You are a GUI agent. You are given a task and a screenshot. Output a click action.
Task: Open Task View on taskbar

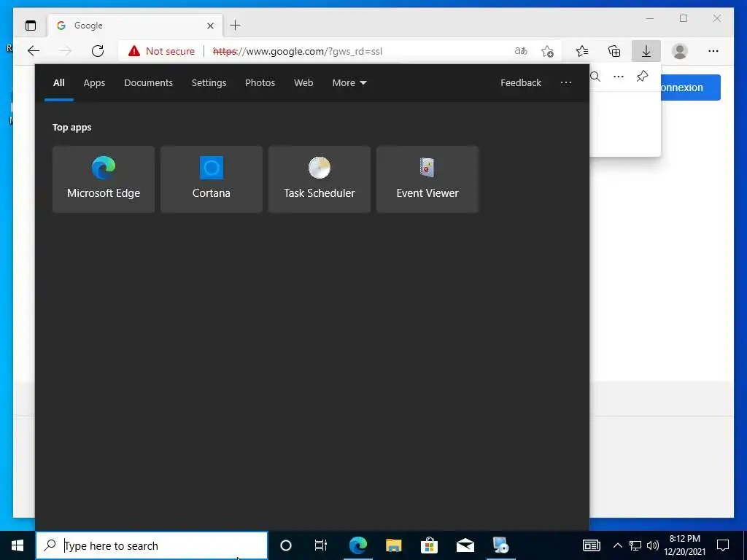321,545
